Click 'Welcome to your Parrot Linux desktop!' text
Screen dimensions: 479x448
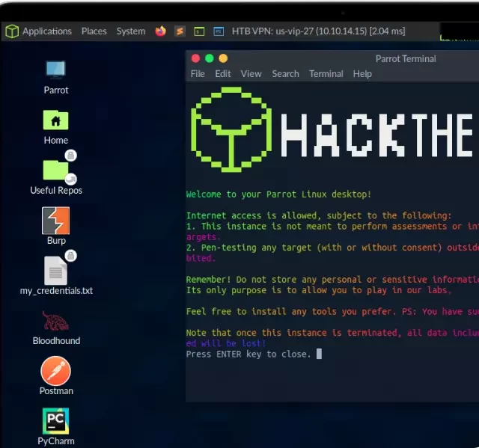click(278, 194)
